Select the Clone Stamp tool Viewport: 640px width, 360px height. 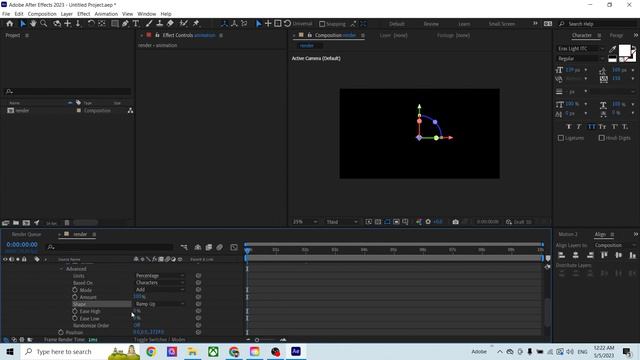(x=160, y=24)
